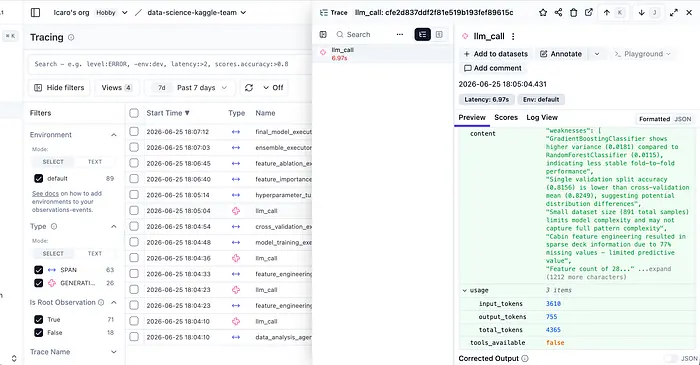Select llm_call 6.97s node in trace tree
The image size is (700, 365).
[x=383, y=54]
